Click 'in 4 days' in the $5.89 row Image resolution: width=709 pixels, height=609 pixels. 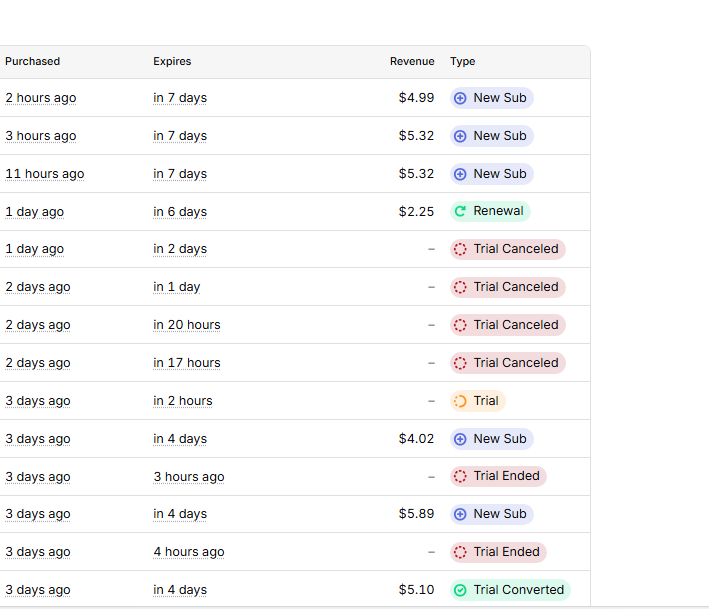[x=180, y=514]
